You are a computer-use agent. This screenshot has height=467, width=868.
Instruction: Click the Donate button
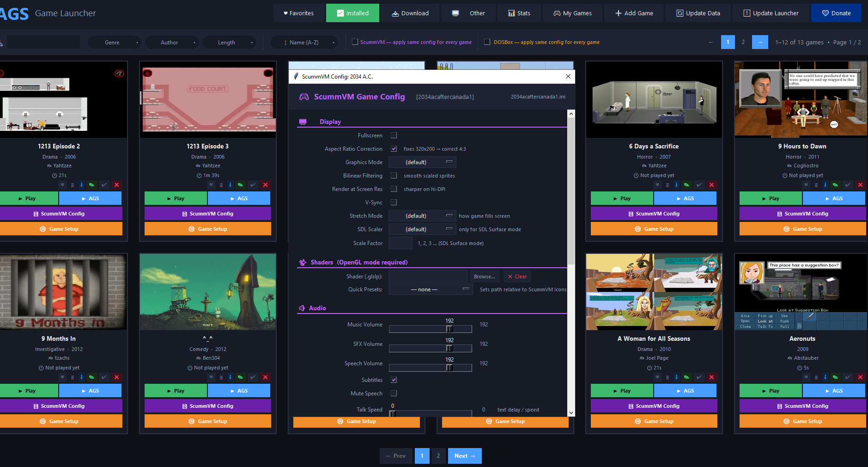tap(836, 13)
